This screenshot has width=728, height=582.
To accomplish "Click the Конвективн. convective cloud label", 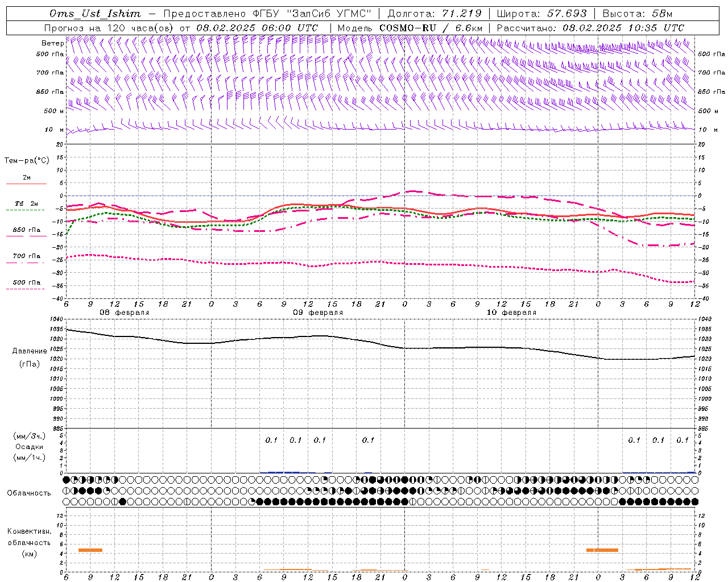I will coord(29,531).
